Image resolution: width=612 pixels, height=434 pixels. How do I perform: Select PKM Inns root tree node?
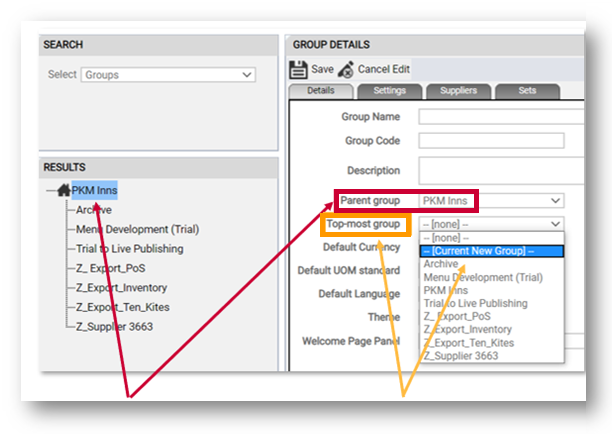[94, 190]
